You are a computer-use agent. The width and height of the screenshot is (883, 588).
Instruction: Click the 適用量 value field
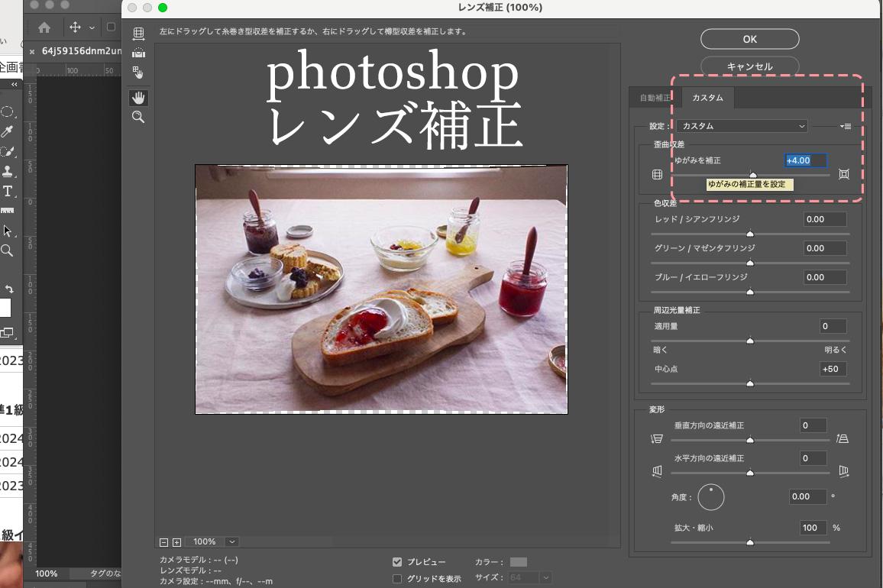[x=833, y=326]
